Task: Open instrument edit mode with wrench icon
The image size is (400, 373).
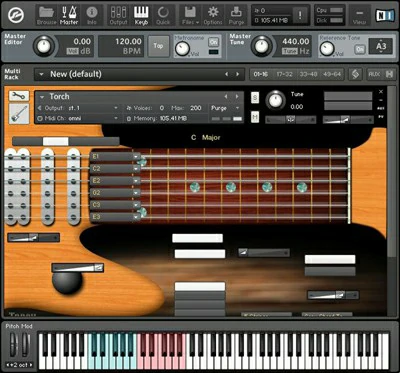Action: click(19, 96)
